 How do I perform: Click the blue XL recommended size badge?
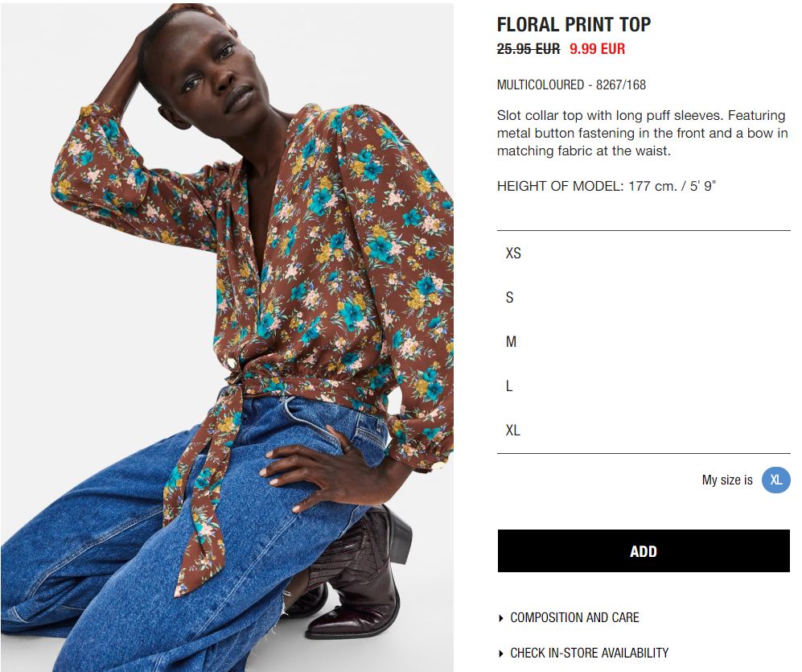[x=776, y=480]
